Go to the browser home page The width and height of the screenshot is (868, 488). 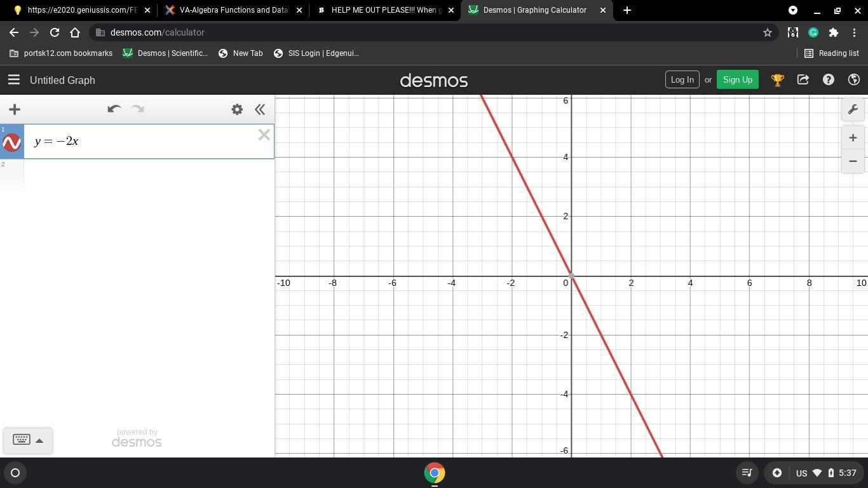point(75,32)
